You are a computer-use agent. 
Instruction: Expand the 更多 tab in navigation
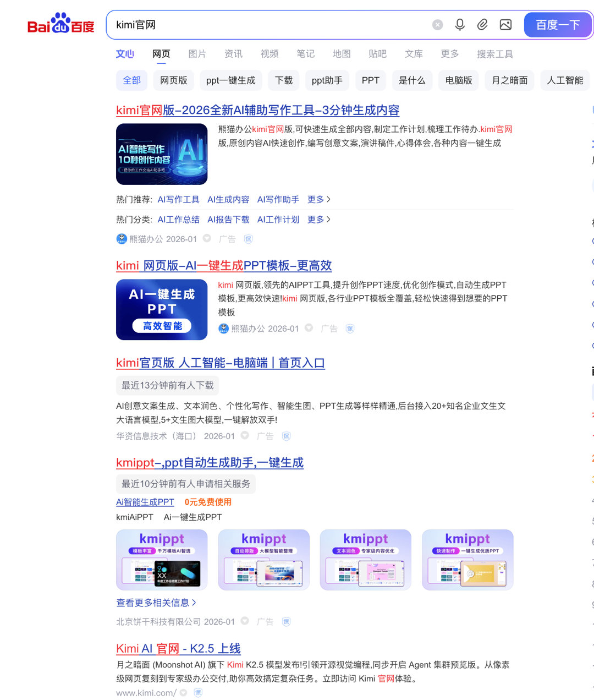450,53
